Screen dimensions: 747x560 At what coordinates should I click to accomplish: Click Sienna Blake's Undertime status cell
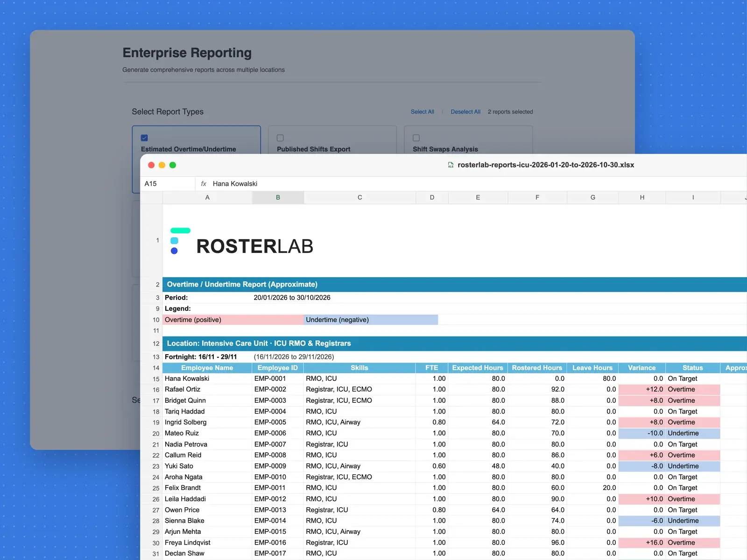(x=693, y=521)
